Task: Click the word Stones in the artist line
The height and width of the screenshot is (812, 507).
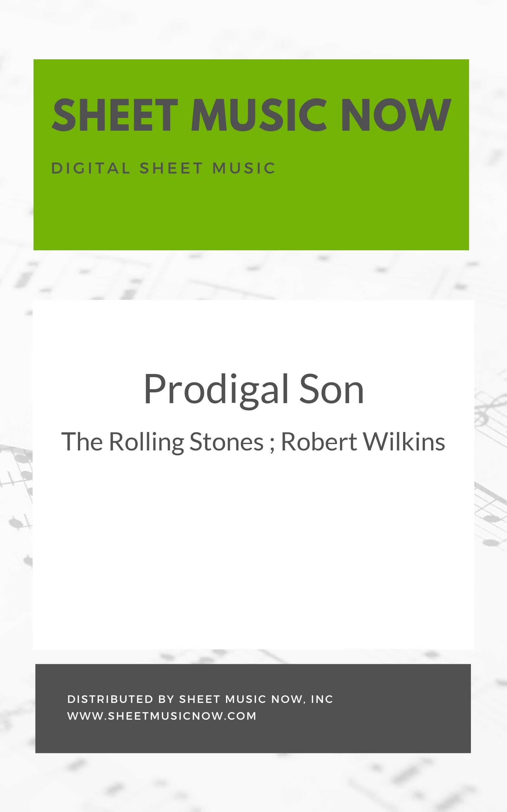Action: click(227, 442)
